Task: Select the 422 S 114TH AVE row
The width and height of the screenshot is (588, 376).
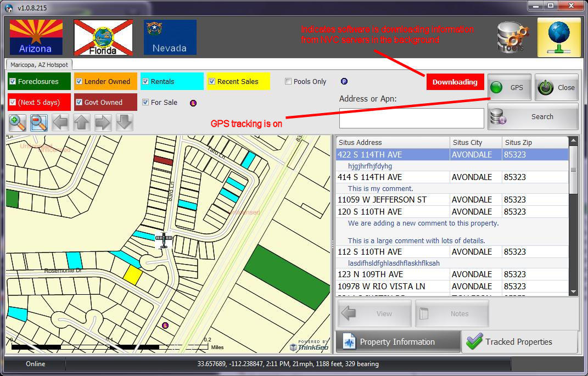Action: [x=452, y=154]
